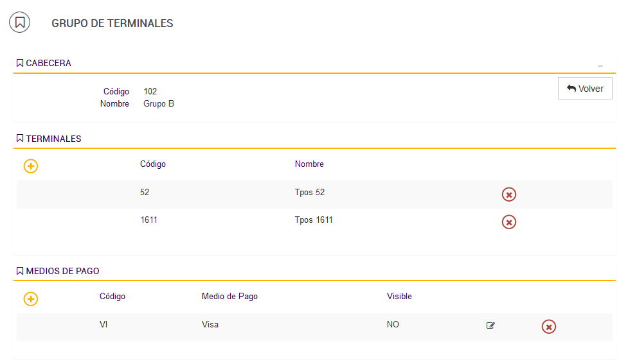Select the terminal code 1611 cell
The height and width of the screenshot is (364, 637).
pyautogui.click(x=148, y=220)
